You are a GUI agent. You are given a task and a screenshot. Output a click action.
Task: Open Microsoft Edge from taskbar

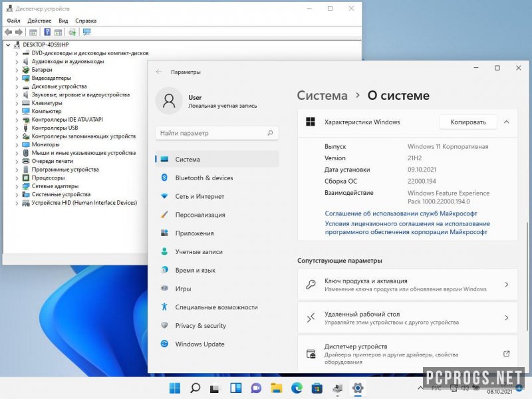[x=297, y=388]
